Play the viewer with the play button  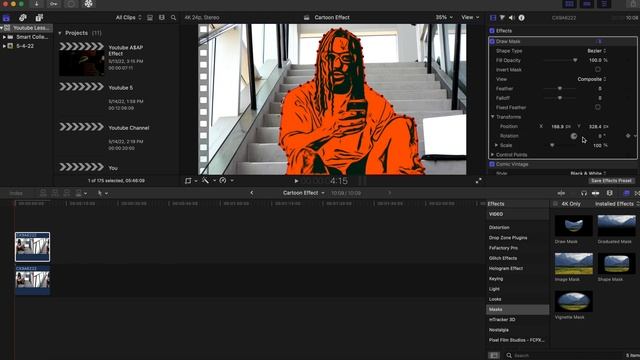[296, 181]
